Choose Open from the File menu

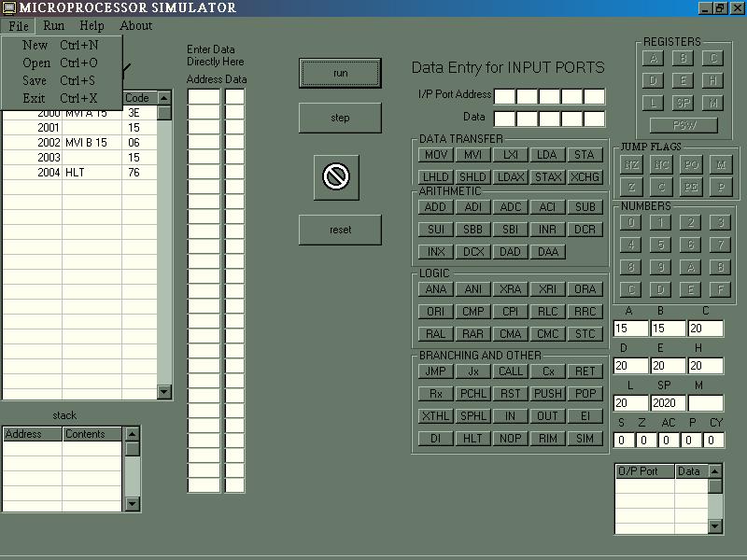[x=37, y=63]
